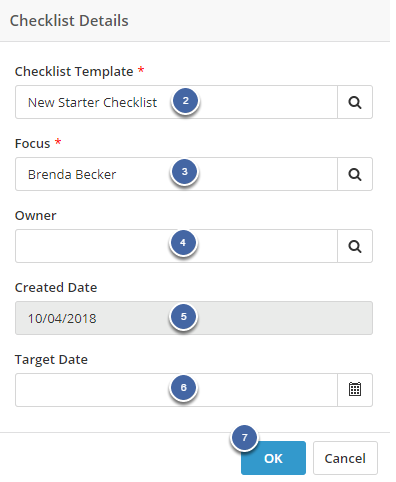Click the number 5 badge on Created Date
Viewport: 396px width, 482px height.
tap(183, 317)
